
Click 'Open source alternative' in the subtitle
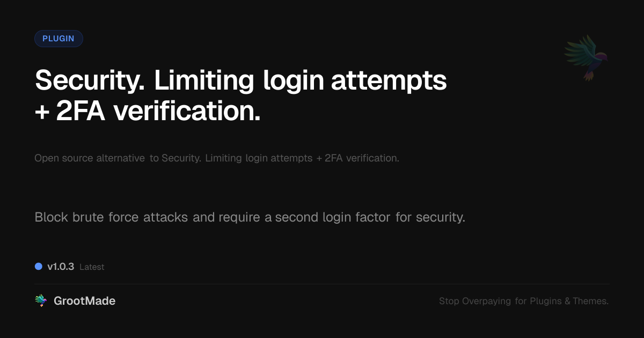tap(90, 158)
